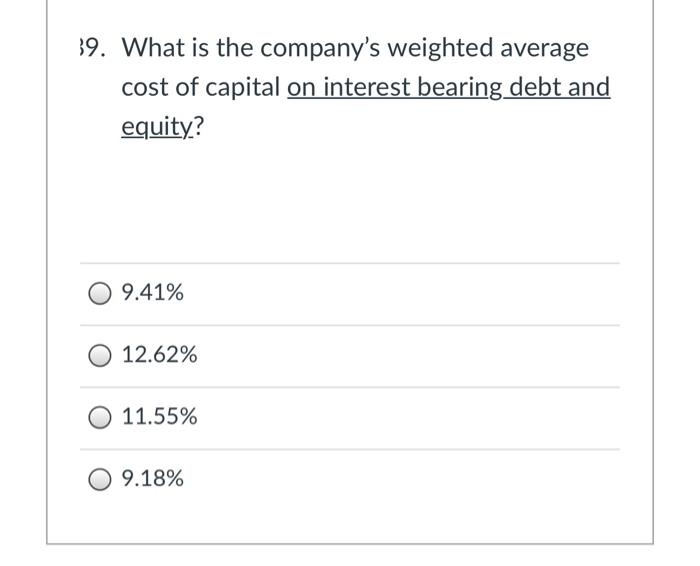Click the question card's bottom border
This screenshot has width=700, height=566.
tap(350, 544)
